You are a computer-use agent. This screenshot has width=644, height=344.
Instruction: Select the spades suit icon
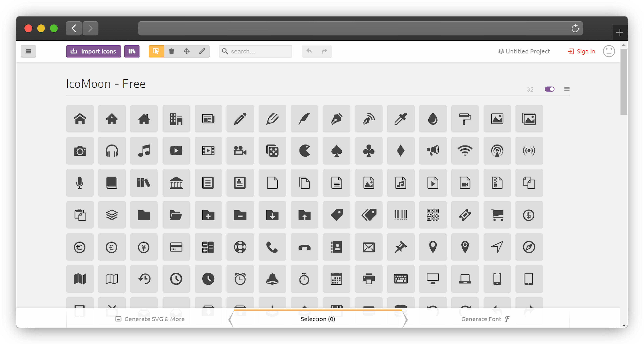[336, 151]
